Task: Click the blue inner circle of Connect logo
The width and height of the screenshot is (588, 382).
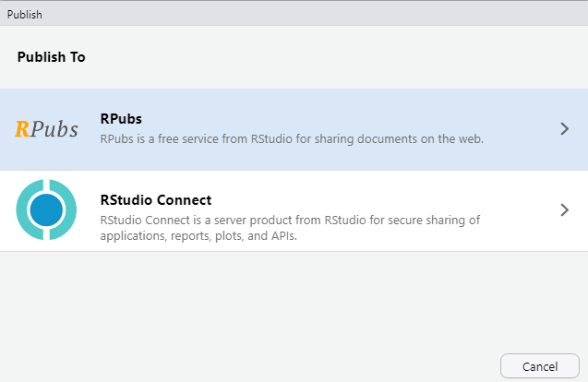Action: click(x=46, y=210)
